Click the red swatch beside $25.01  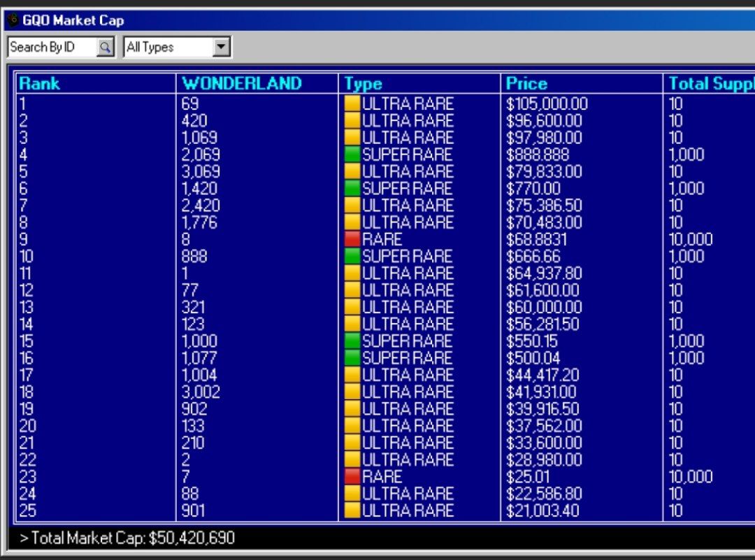tap(352, 476)
